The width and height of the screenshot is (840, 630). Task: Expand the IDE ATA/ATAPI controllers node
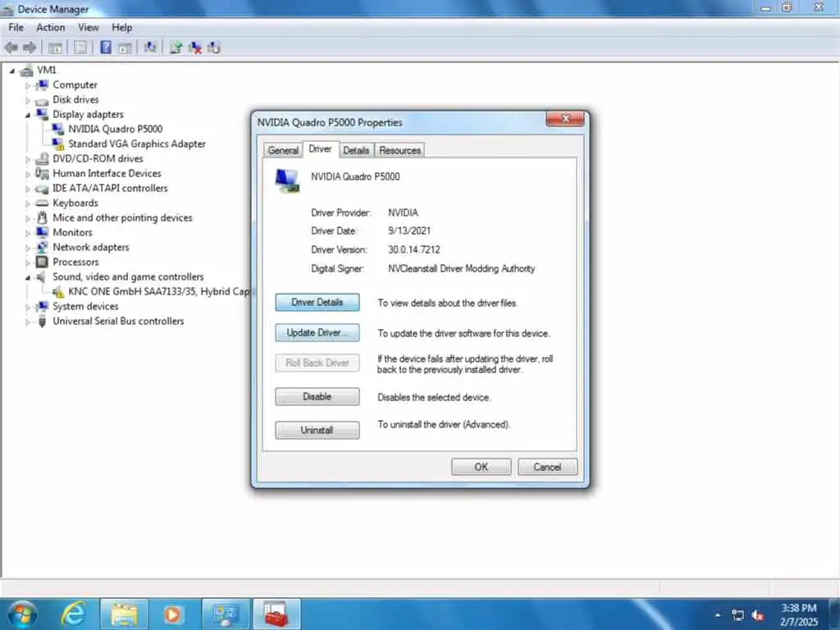pos(27,189)
